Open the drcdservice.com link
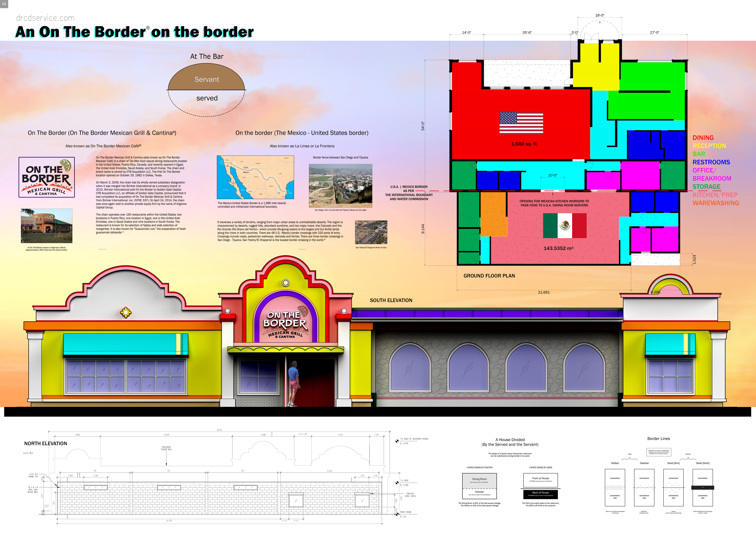Viewport: 756px width, 535px height. [x=45, y=18]
